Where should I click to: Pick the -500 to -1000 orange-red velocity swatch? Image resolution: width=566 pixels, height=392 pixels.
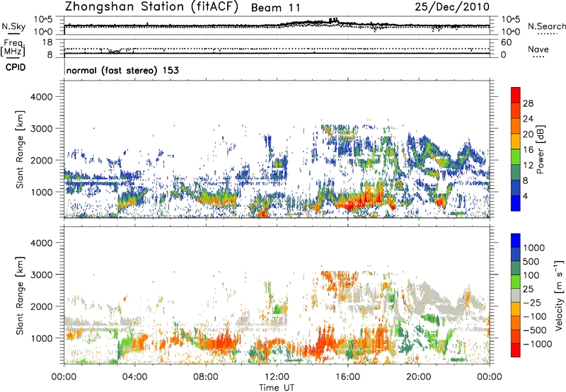516,337
